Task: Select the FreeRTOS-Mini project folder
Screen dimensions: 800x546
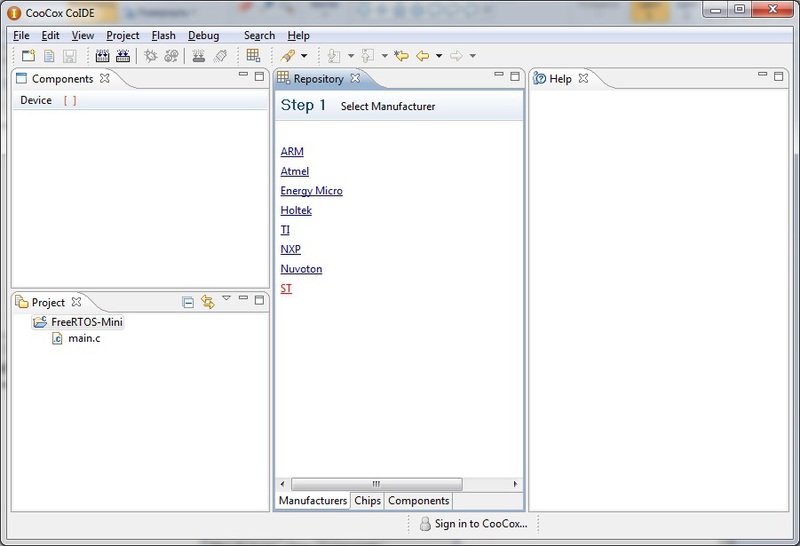Action: pos(78,322)
